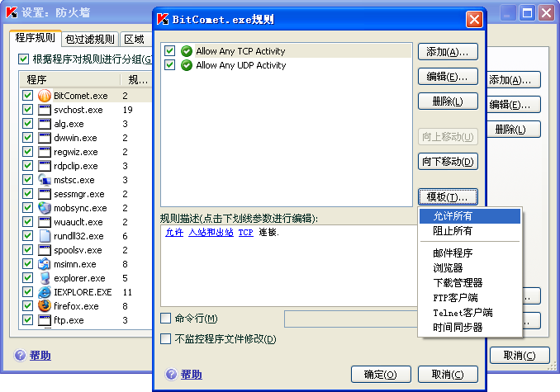This screenshot has height=392, width=560.
Task: Select 允许所有 from template menu
Action: point(470,216)
